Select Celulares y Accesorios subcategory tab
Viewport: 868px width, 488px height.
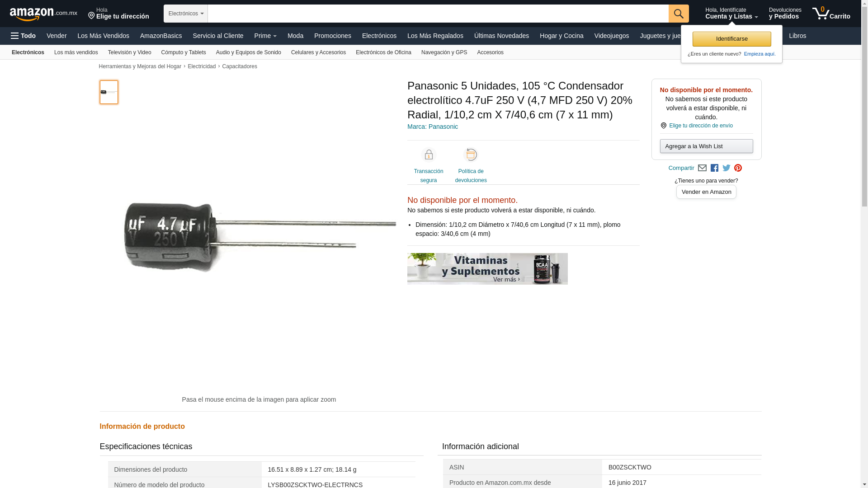coord(318,52)
